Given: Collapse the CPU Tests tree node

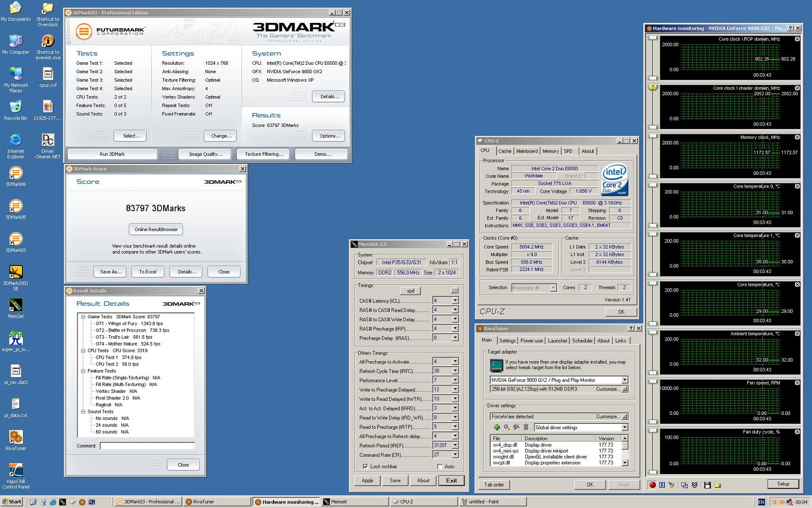Looking at the screenshot, I should 83,351.
